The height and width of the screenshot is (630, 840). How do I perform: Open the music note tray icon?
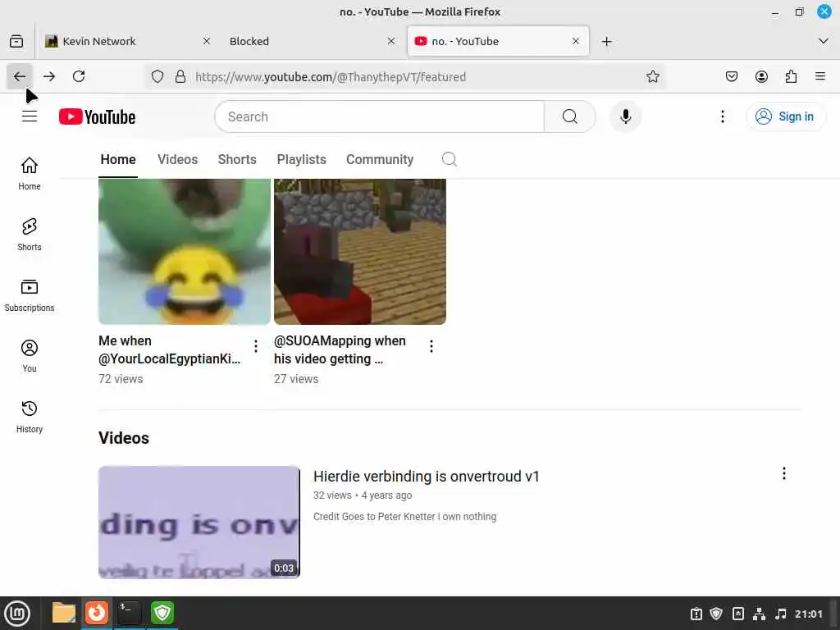tap(781, 614)
